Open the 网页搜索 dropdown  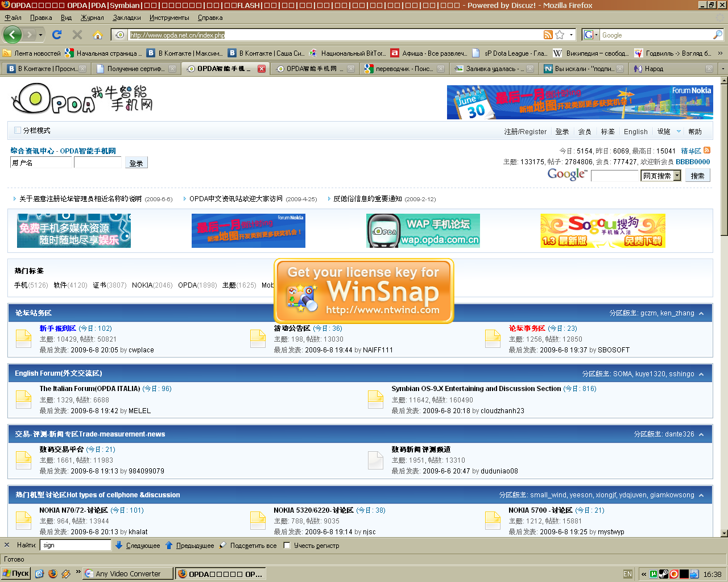tap(677, 176)
